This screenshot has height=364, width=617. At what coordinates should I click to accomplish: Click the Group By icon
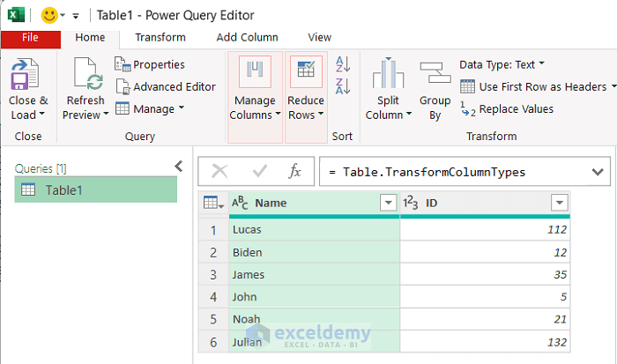pos(435,77)
